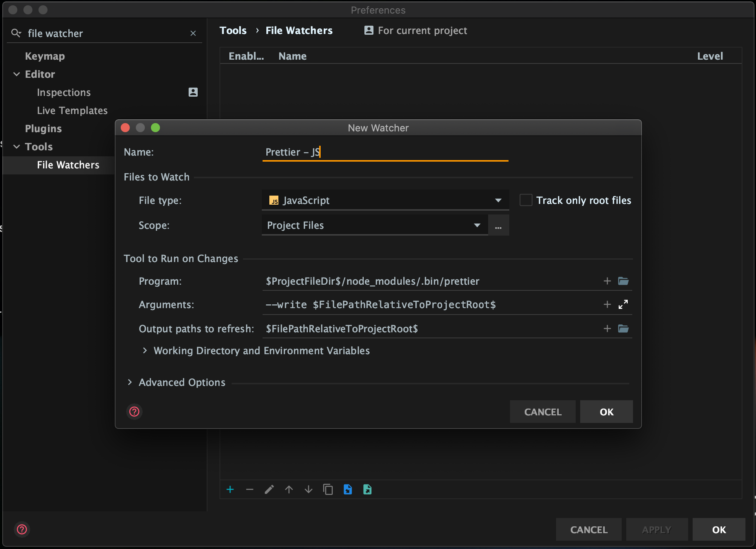The height and width of the screenshot is (549, 756).
Task: Click OK to save the new watcher
Action: (606, 412)
